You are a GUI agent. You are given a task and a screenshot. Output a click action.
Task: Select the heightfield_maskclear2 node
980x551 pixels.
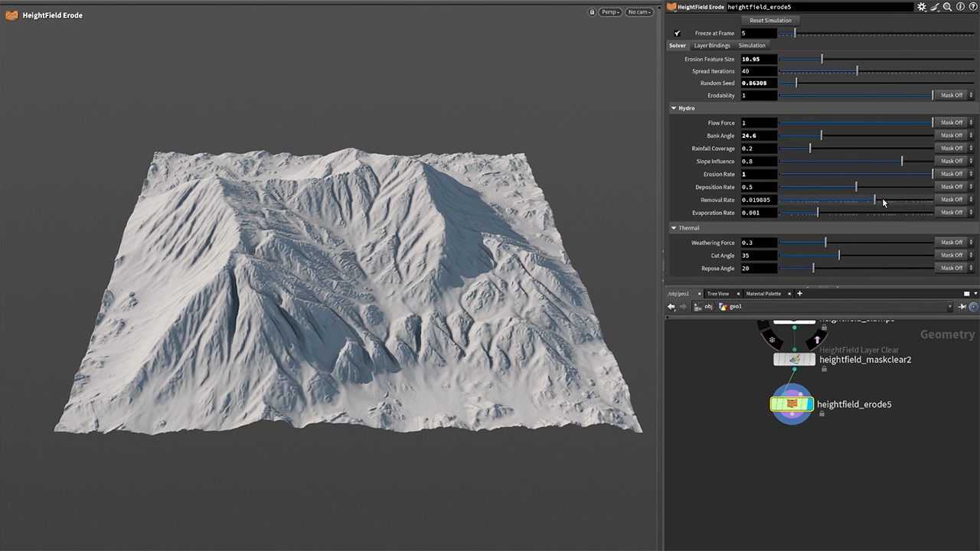point(794,360)
